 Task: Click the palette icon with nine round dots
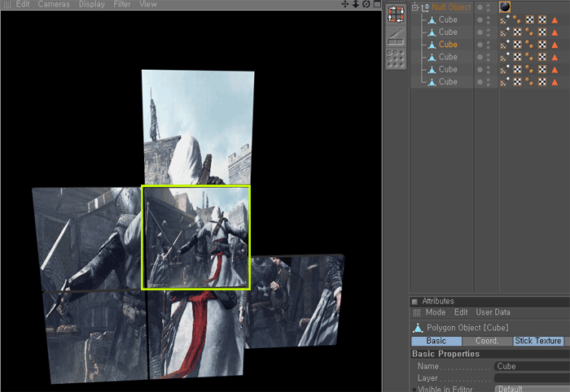396,59
